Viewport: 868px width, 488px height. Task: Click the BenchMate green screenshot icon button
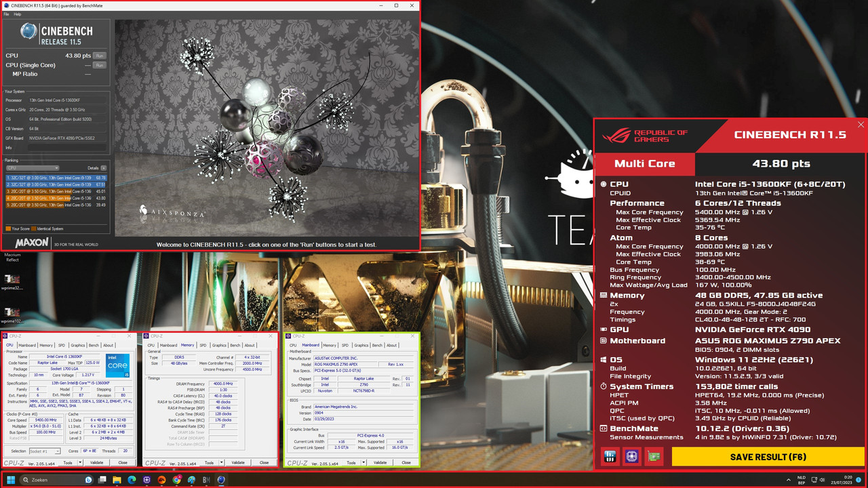(x=653, y=457)
